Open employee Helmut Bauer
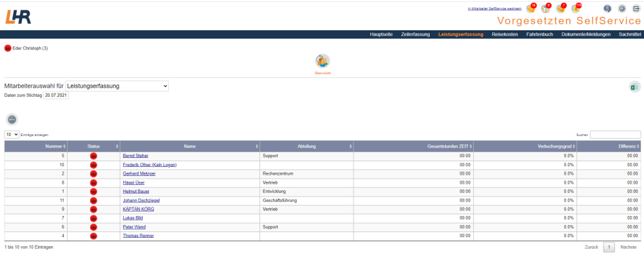 [136, 191]
